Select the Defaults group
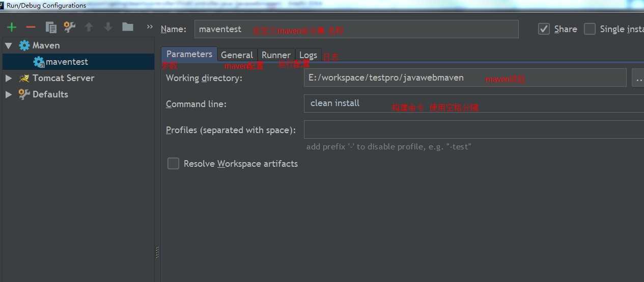Screen dimensions: 644x282 click(x=77, y=94)
